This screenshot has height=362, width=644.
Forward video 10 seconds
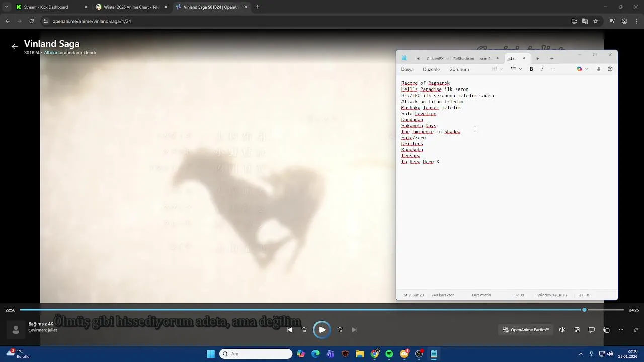click(340, 330)
